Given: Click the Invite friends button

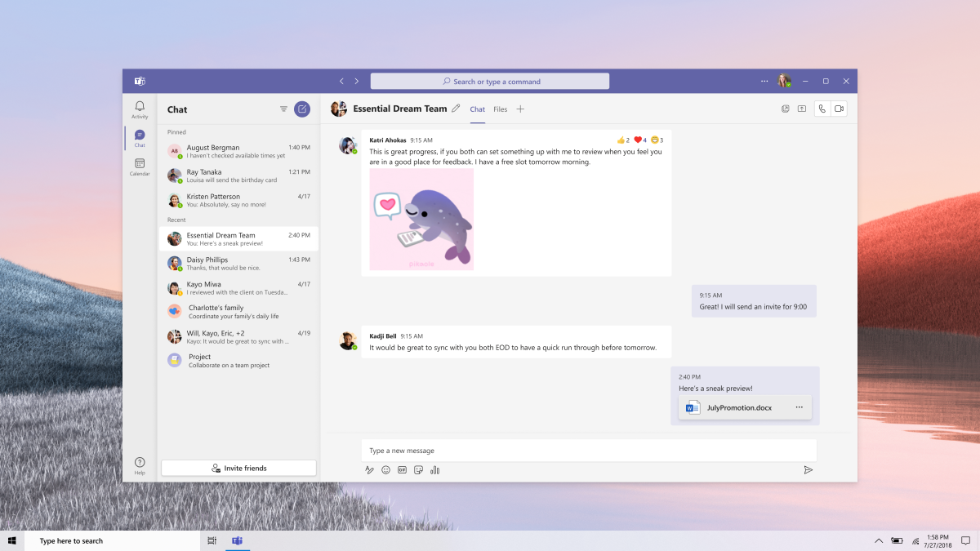Looking at the screenshot, I should [x=238, y=468].
